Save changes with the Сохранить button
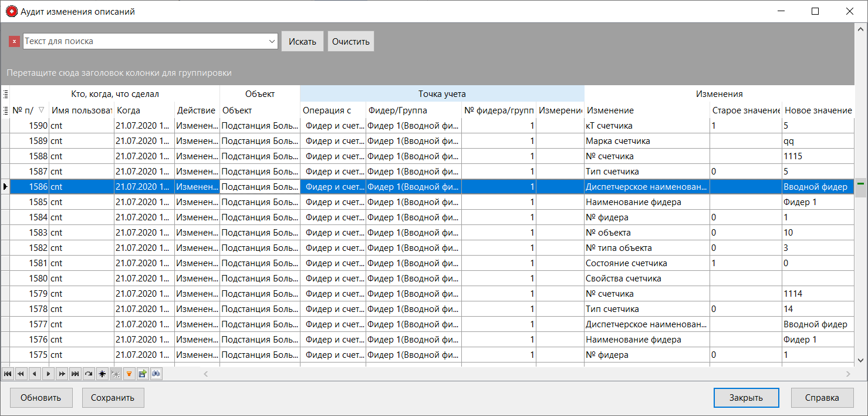Image resolution: width=868 pixels, height=416 pixels. click(x=113, y=397)
